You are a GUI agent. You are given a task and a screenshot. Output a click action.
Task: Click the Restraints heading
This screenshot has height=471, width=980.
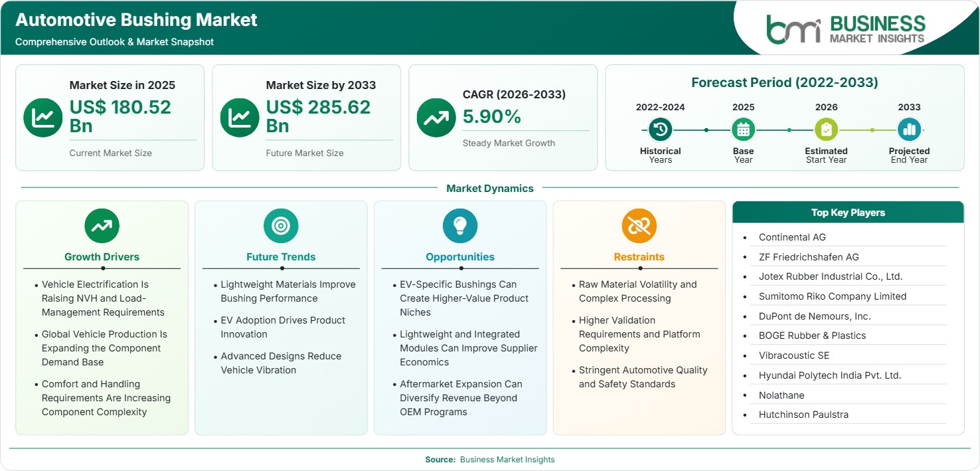click(639, 257)
